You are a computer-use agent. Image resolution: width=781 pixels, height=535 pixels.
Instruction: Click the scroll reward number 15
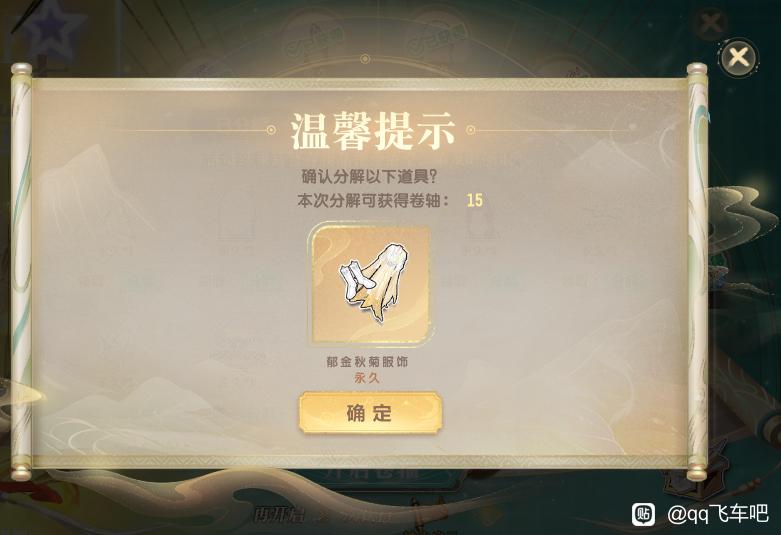475,200
